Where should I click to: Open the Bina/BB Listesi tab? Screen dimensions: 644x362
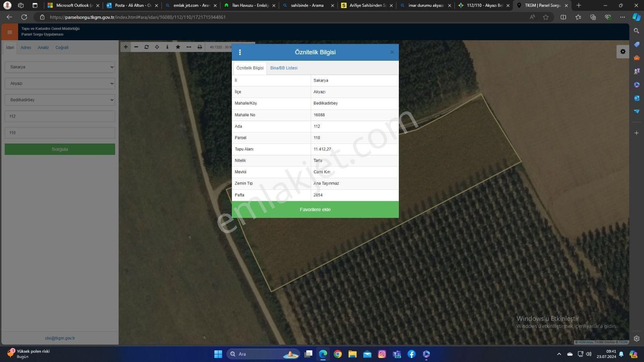[x=284, y=68]
